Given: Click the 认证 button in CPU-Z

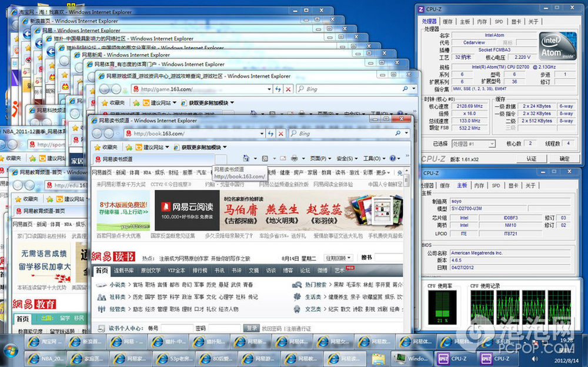Looking at the screenshot, I should tap(532, 159).
